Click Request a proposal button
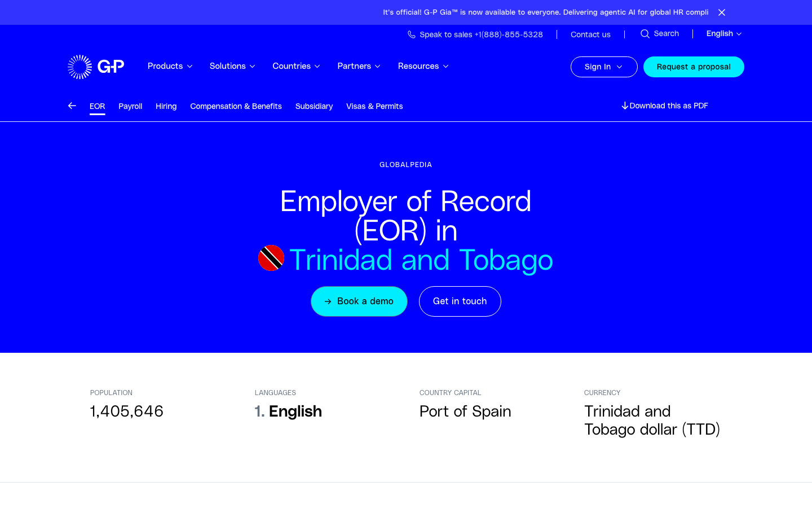The height and width of the screenshot is (508, 812). click(694, 67)
